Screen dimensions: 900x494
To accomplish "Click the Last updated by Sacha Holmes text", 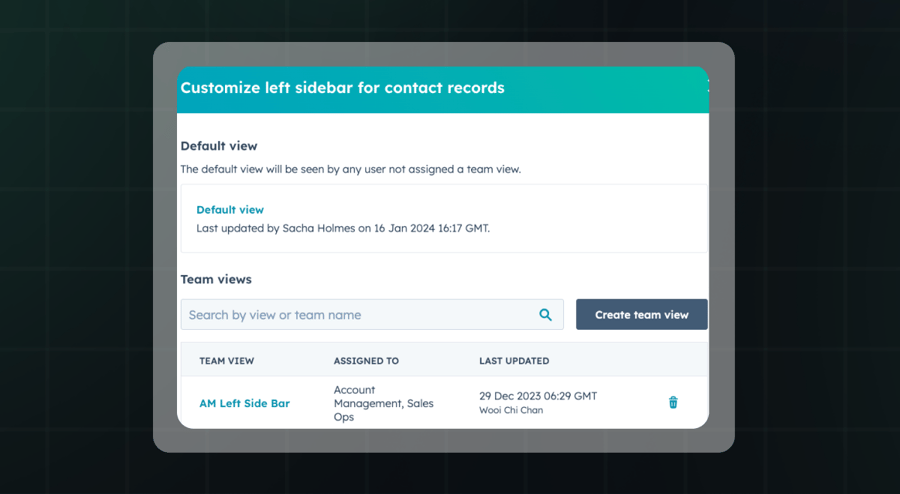I will point(343,228).
